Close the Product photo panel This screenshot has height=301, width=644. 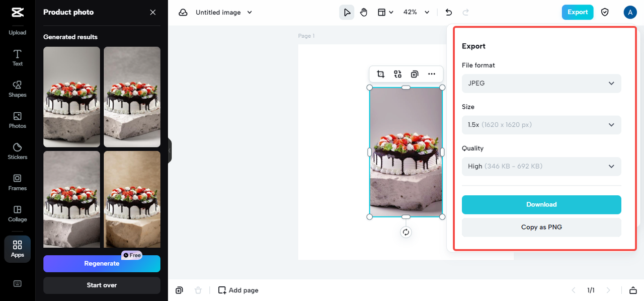153,12
